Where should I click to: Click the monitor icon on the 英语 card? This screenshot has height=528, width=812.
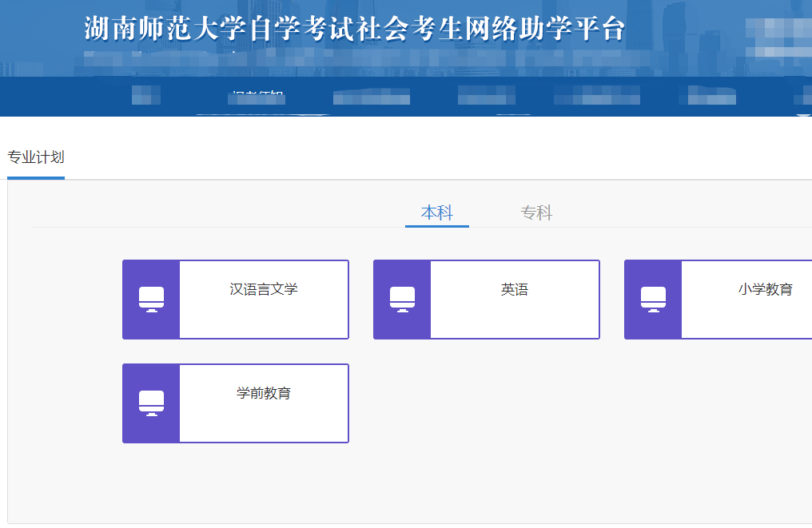point(402,300)
